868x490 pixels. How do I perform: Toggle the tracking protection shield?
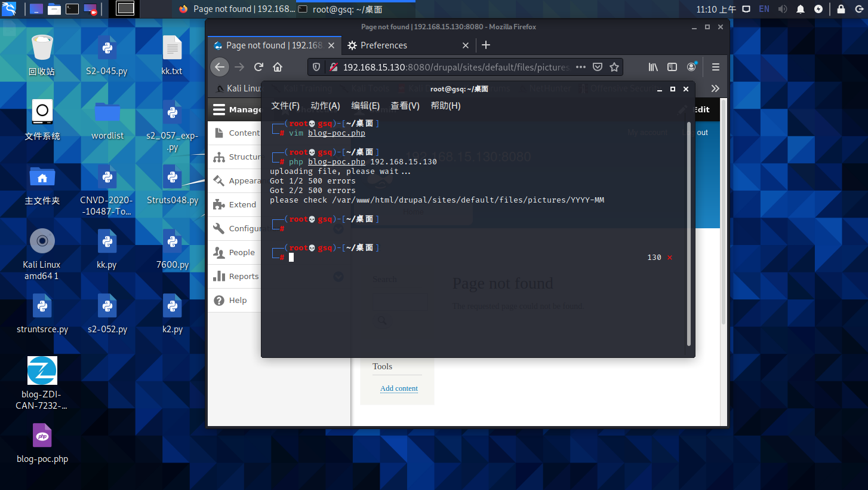point(316,67)
